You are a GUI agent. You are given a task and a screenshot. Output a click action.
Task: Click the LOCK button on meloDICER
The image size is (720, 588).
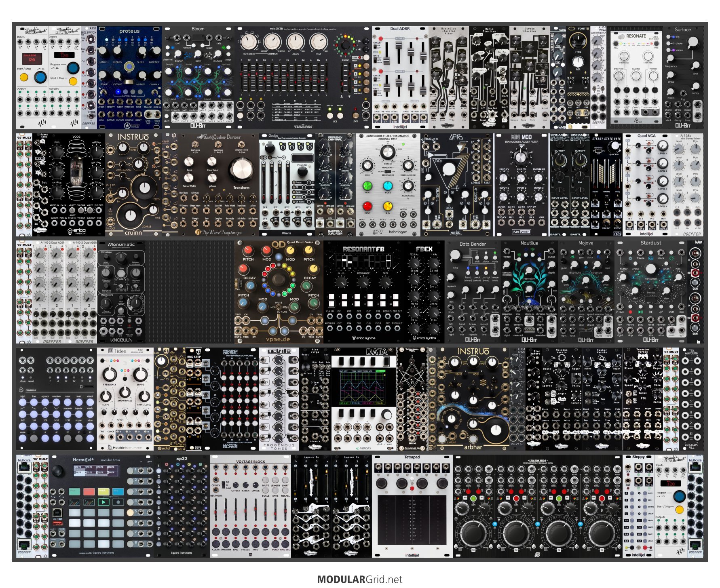pyautogui.click(x=356, y=115)
